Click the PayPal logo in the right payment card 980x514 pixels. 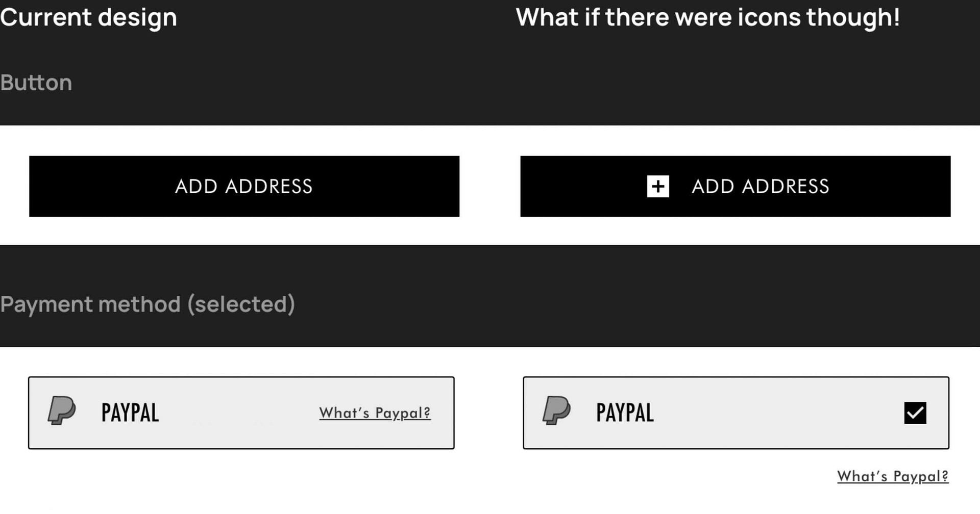557,411
